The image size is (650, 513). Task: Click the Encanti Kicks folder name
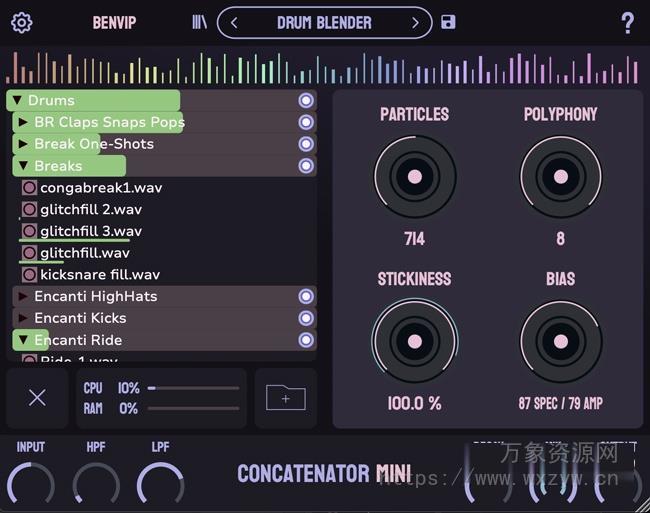click(x=80, y=318)
